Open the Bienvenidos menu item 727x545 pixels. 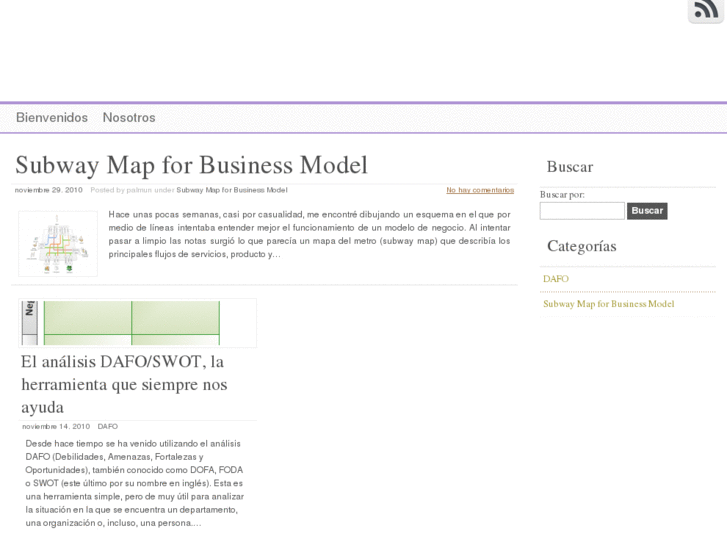click(52, 118)
